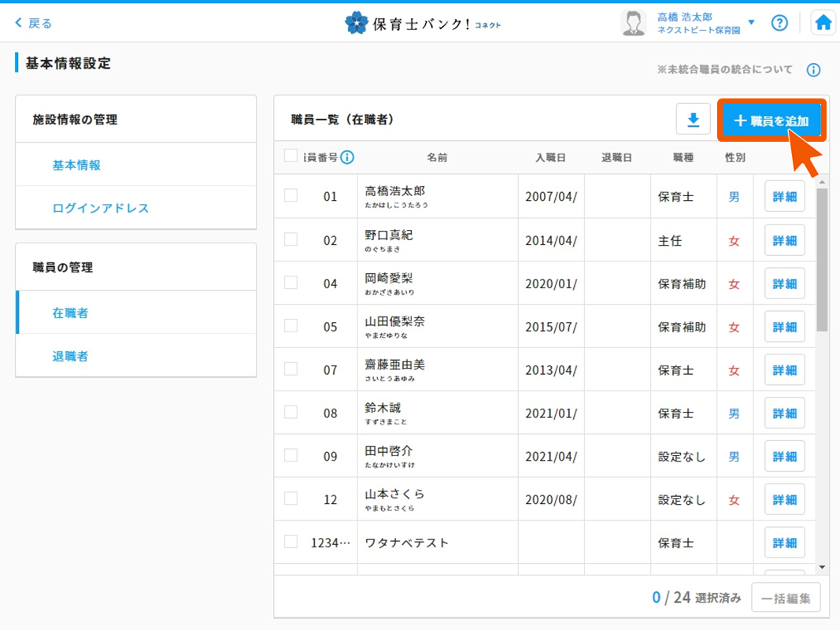Click the 一括編集 bulk edit button
The width and height of the screenshot is (840, 630).
[786, 598]
